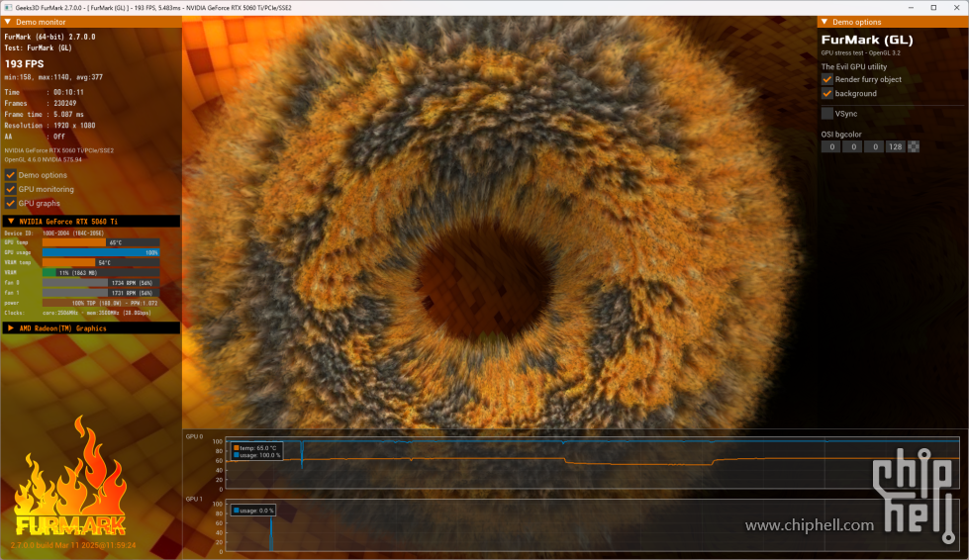Image resolution: width=969 pixels, height=560 pixels.
Task: Click the GPU usage bar at 100%
Action: point(101,252)
